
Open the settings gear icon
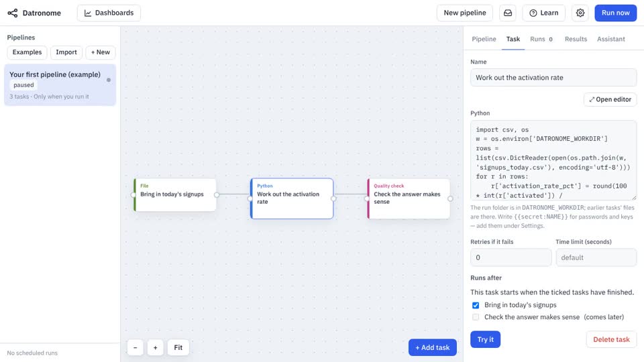(580, 13)
